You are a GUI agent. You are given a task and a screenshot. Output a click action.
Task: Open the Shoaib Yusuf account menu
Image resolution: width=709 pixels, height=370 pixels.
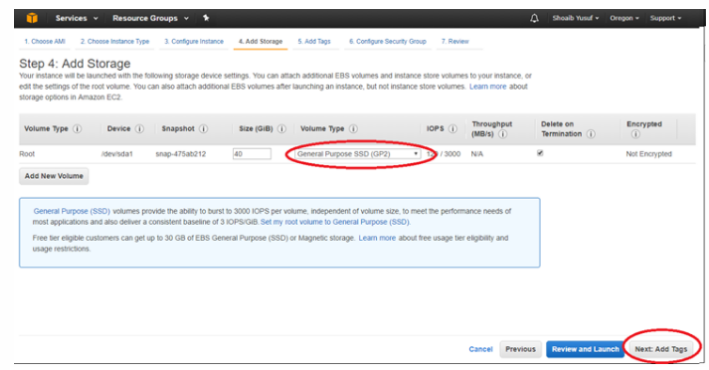point(576,18)
